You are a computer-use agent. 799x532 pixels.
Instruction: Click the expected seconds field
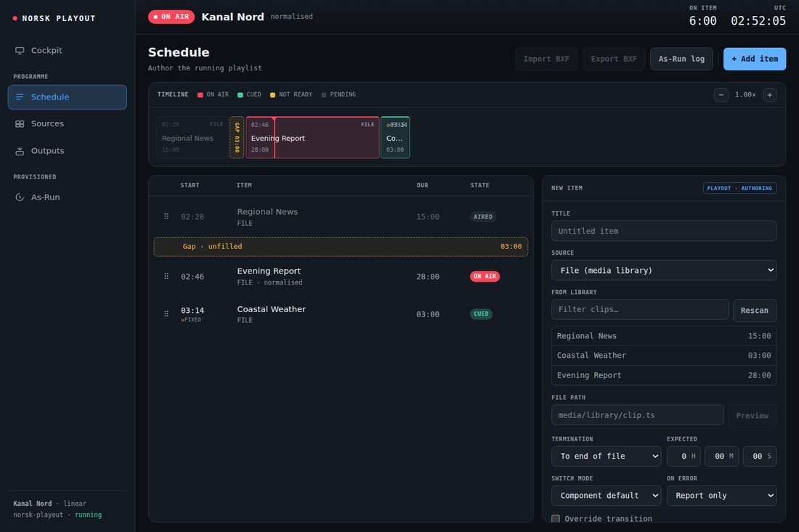[760, 456]
